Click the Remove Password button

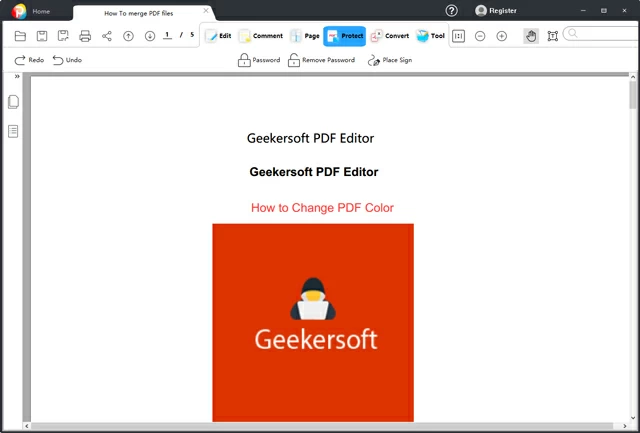pos(321,60)
